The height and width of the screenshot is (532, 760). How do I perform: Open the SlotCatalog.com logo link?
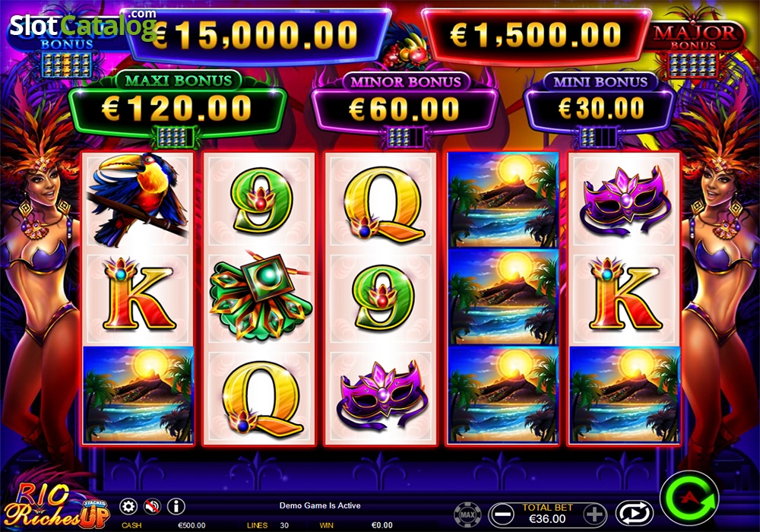pos(83,24)
